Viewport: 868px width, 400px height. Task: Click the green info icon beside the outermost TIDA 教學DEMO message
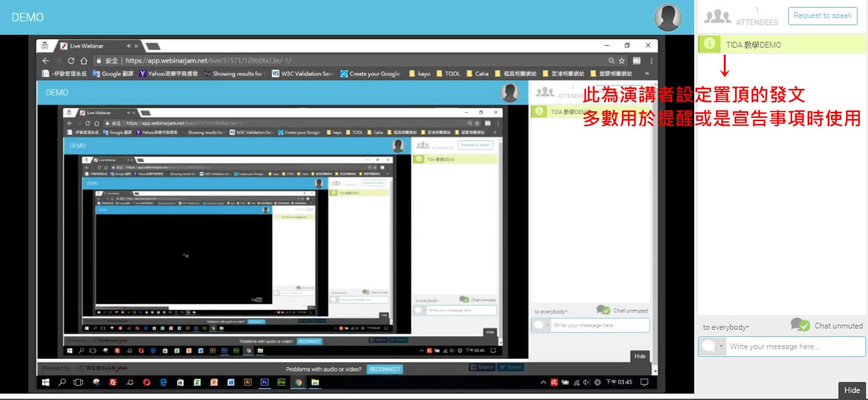709,44
